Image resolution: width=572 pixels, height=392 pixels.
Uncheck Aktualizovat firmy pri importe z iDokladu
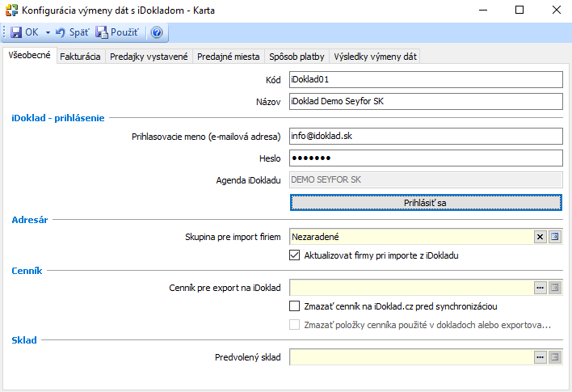pos(295,255)
